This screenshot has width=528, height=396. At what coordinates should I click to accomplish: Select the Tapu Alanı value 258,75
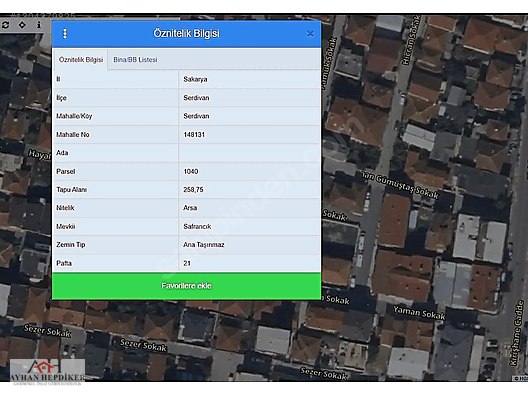193,190
